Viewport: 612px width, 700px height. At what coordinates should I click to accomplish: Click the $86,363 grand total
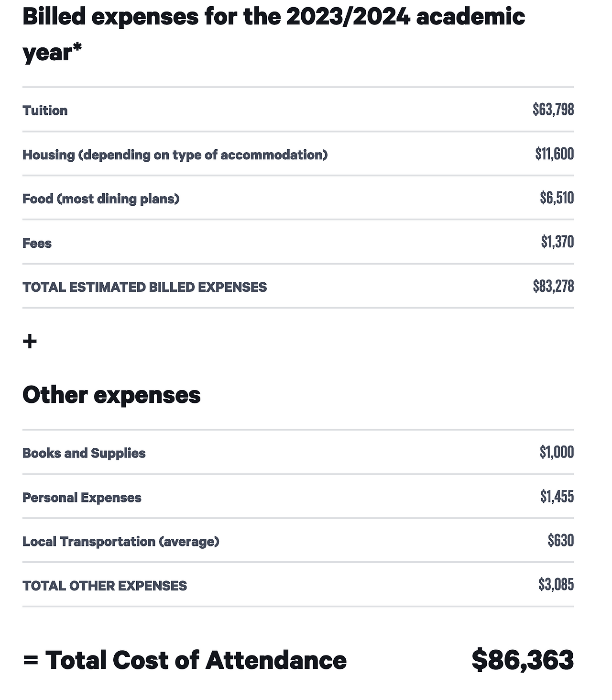522,660
